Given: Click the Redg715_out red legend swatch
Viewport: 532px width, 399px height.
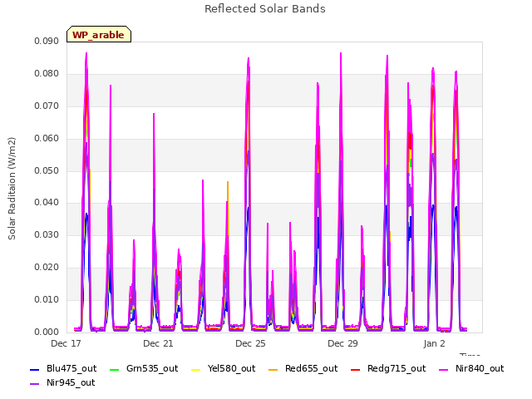Looking at the screenshot, I should [356, 369].
